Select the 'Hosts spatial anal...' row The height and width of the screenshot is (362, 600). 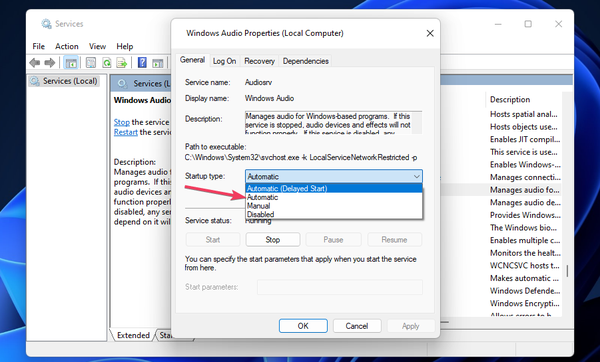pyautogui.click(x=523, y=114)
